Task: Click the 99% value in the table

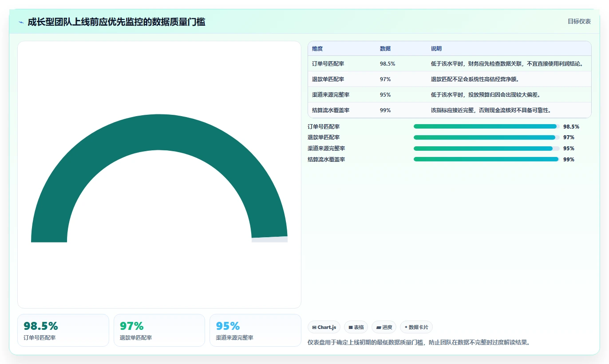Action: pos(385,110)
